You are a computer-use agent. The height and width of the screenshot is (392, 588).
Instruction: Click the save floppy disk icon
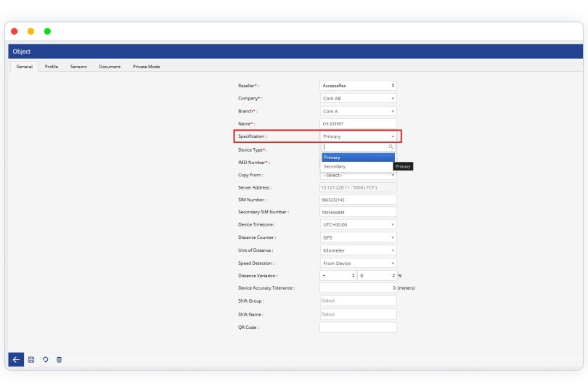pos(31,359)
